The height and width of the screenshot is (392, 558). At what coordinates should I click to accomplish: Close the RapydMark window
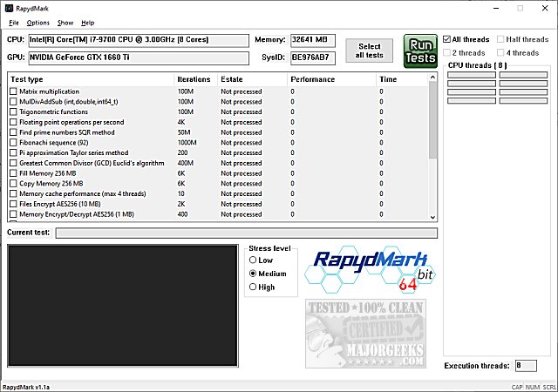545,8
